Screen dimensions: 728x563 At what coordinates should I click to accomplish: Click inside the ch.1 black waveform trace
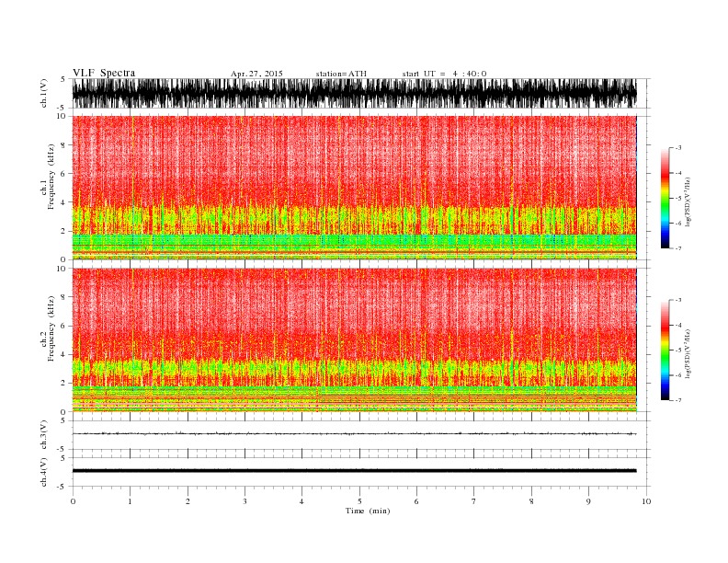click(354, 93)
